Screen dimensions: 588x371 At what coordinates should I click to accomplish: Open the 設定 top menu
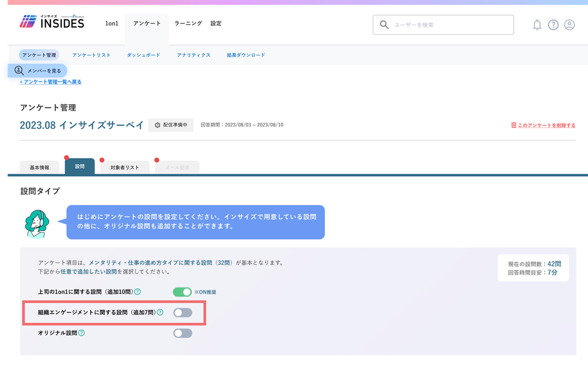click(216, 23)
